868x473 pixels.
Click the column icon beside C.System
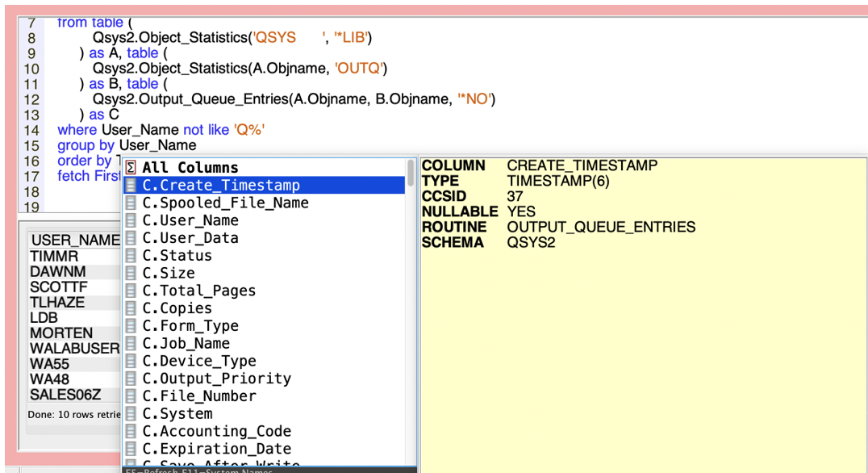click(x=130, y=412)
